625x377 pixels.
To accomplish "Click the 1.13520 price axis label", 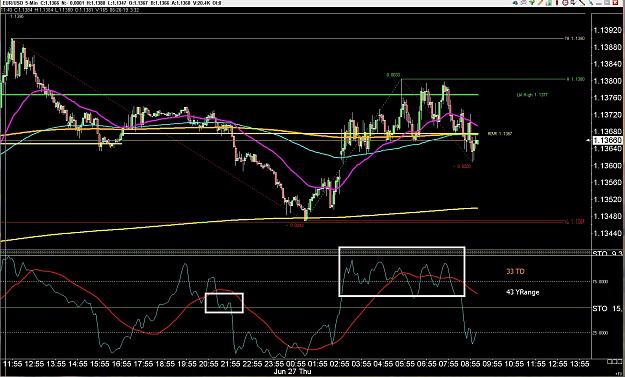I will (607, 199).
